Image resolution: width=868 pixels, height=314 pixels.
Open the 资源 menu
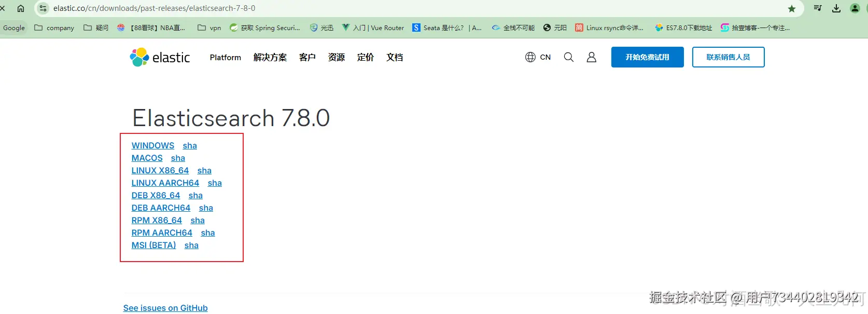point(337,57)
